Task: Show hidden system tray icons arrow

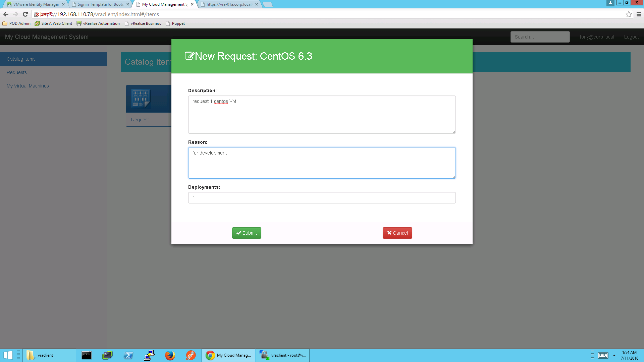Action: tap(614, 355)
